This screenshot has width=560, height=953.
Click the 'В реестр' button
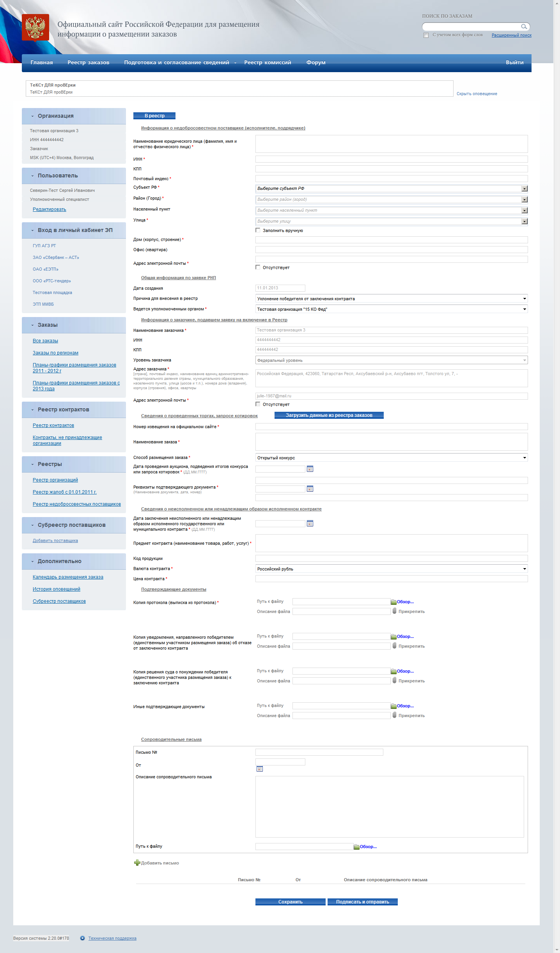click(x=154, y=116)
